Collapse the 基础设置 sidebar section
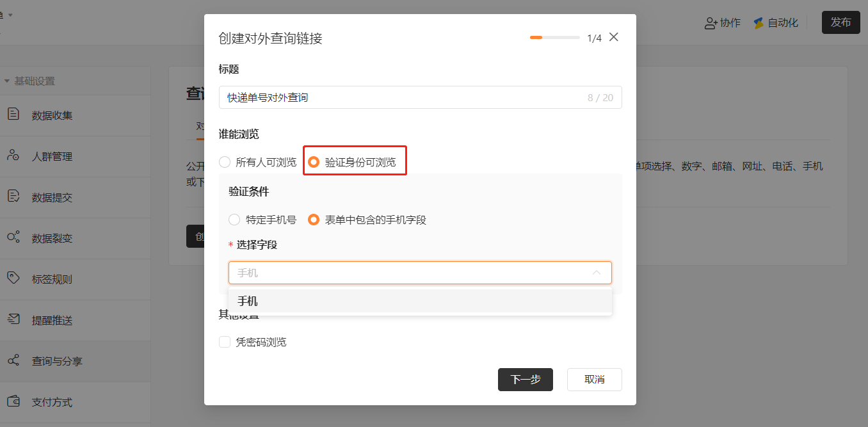The width and height of the screenshot is (868, 427). pyautogui.click(x=7, y=81)
